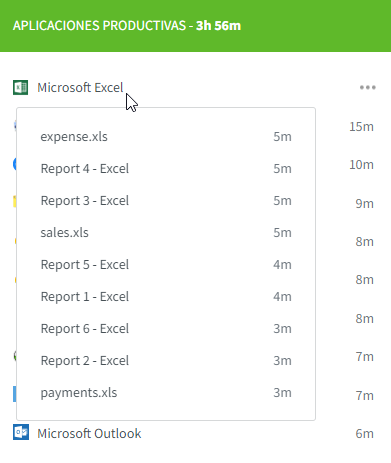Click the 5m time beside Report 3
The width and height of the screenshot is (391, 463).
pyautogui.click(x=282, y=201)
